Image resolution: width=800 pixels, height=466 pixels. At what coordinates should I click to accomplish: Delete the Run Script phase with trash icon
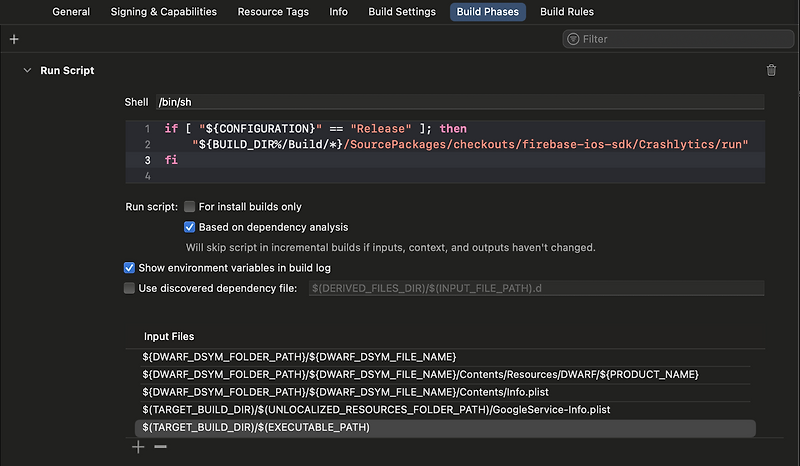click(x=770, y=70)
